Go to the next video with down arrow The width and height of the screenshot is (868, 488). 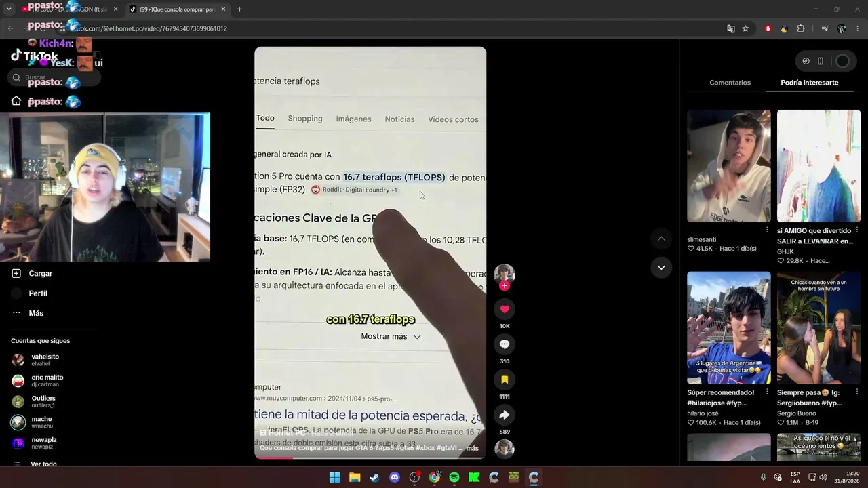[661, 267]
